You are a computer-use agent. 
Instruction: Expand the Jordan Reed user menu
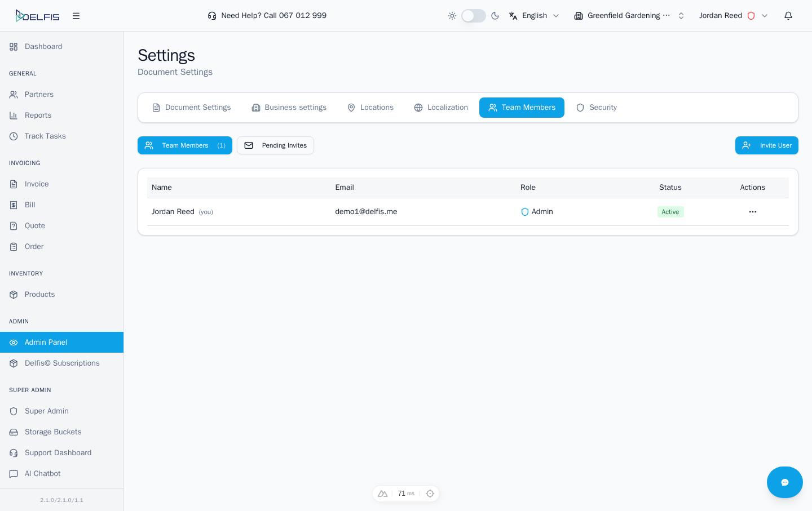click(733, 16)
